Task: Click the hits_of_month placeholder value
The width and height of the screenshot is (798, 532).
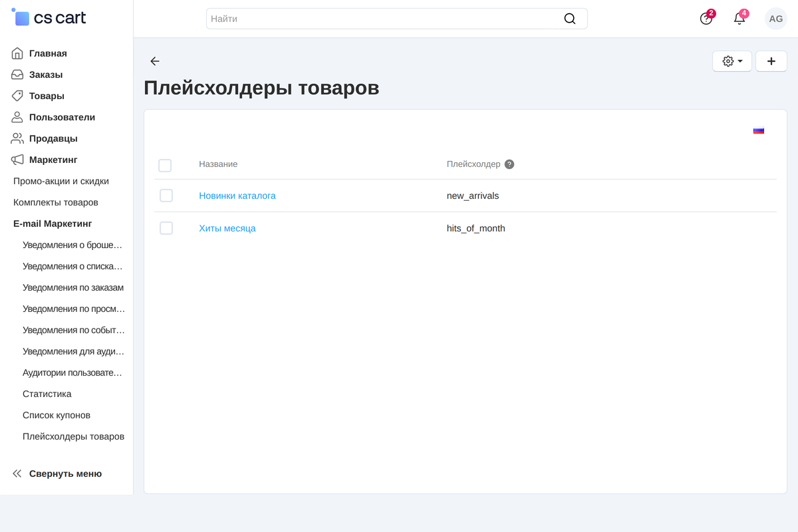Action: pyautogui.click(x=476, y=228)
